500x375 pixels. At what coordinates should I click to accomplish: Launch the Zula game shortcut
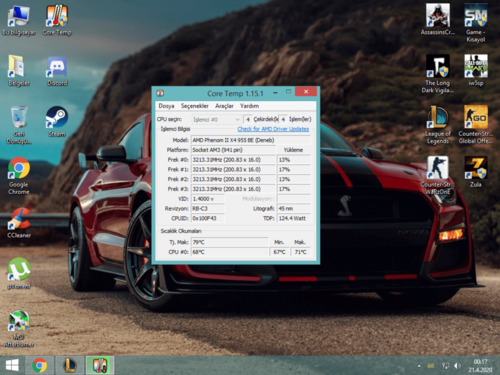point(476,172)
